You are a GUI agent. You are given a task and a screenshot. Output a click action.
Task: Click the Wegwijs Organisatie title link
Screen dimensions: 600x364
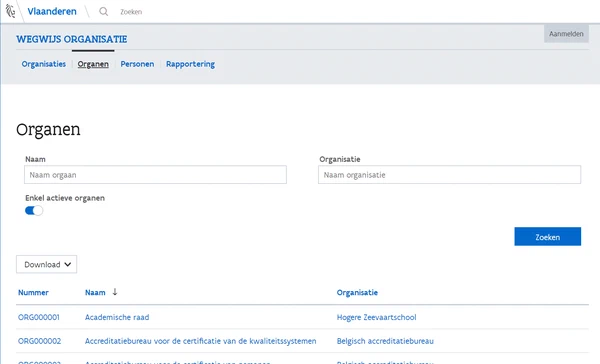point(72,39)
